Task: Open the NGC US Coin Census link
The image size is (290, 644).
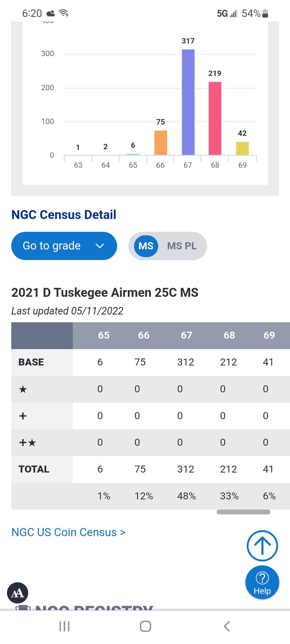Action: 68,532
